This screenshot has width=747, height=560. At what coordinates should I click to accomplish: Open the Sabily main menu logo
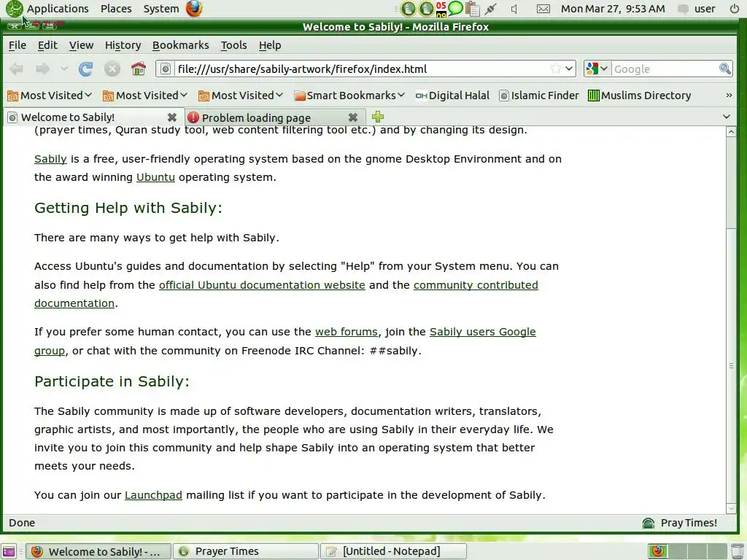[x=15, y=9]
